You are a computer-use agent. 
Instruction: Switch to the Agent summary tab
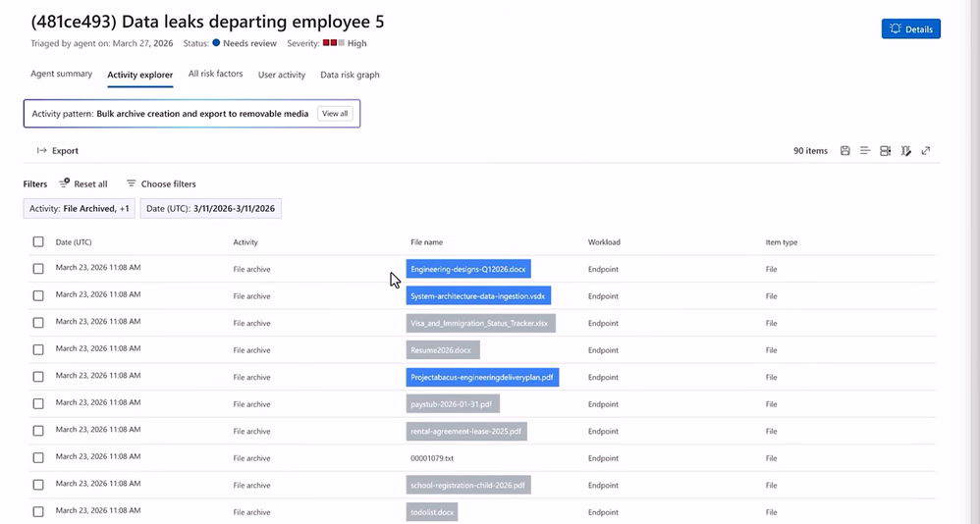(x=61, y=74)
